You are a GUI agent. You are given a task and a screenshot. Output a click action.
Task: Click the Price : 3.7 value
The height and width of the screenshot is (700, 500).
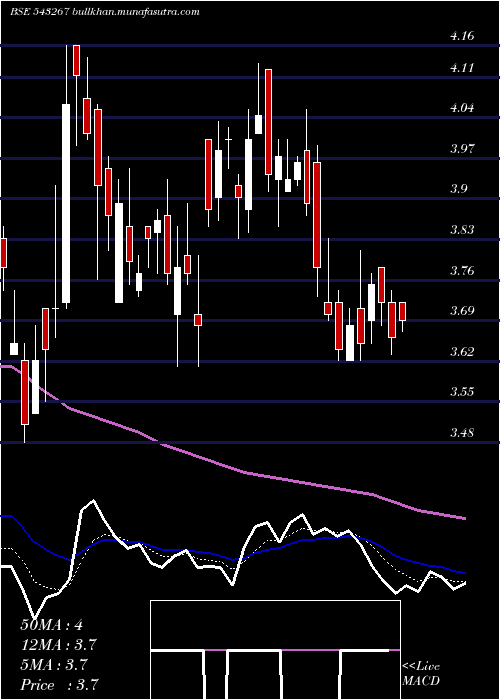(x=59, y=685)
